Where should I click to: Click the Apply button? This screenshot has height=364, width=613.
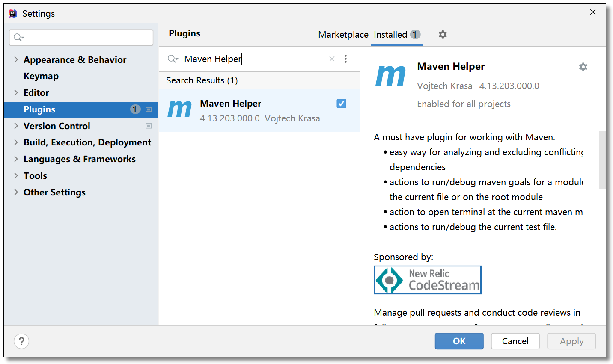[571, 341]
